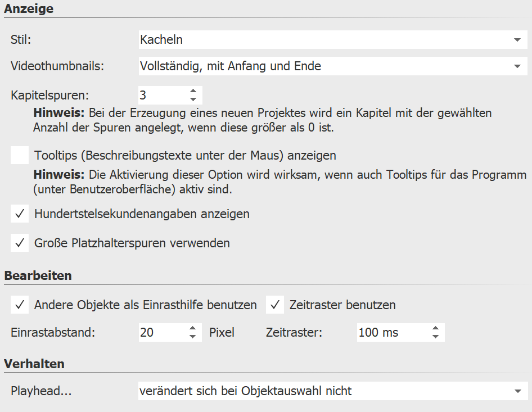Disable Hundertstelsekundenangaben anzeigen
The width and height of the screenshot is (532, 412).
pyautogui.click(x=19, y=214)
